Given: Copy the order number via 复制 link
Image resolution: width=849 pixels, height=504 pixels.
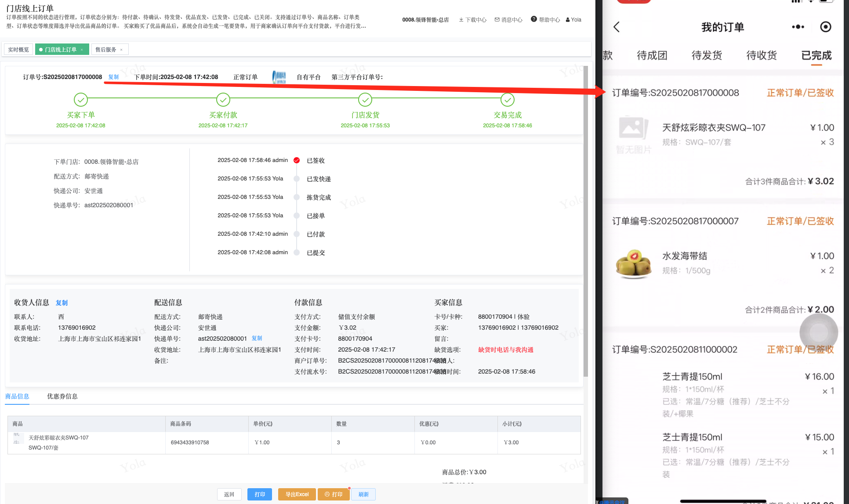Looking at the screenshot, I should click(x=113, y=77).
